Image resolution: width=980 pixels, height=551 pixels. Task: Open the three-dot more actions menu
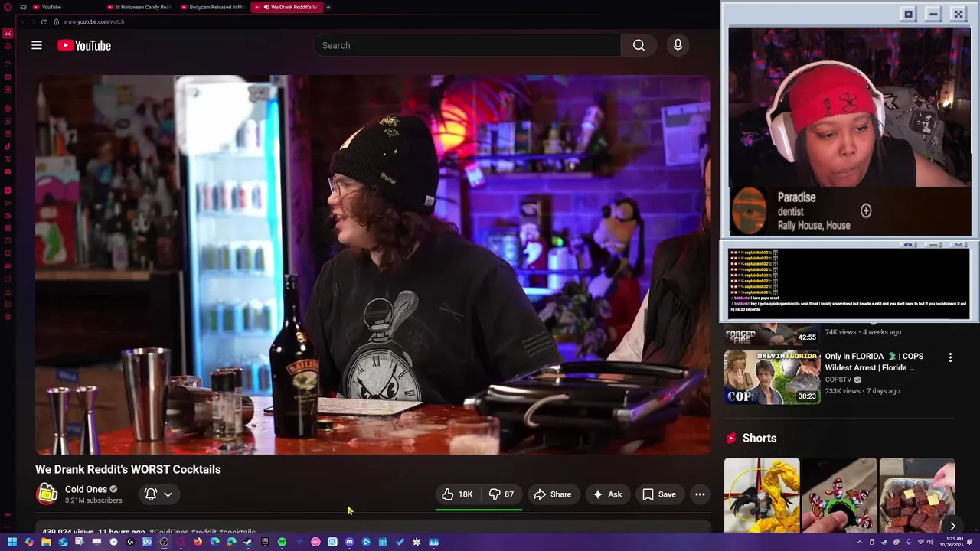point(700,494)
